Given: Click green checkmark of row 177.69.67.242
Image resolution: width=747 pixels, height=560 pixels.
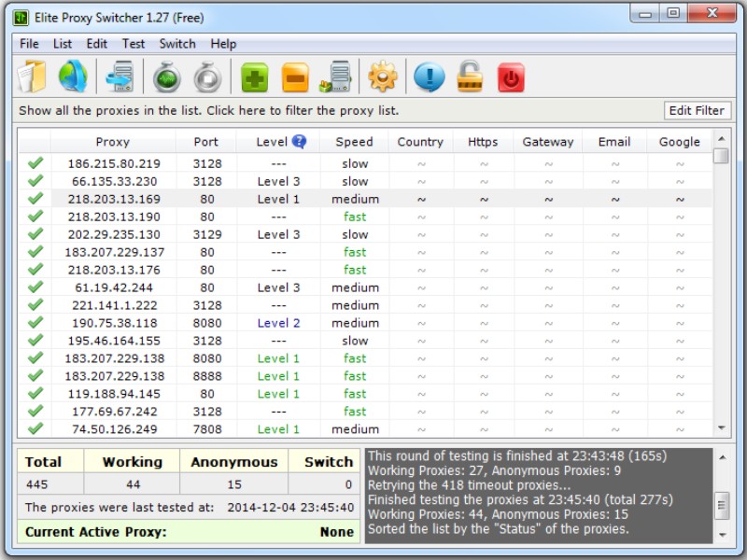Looking at the screenshot, I should click(35, 411).
